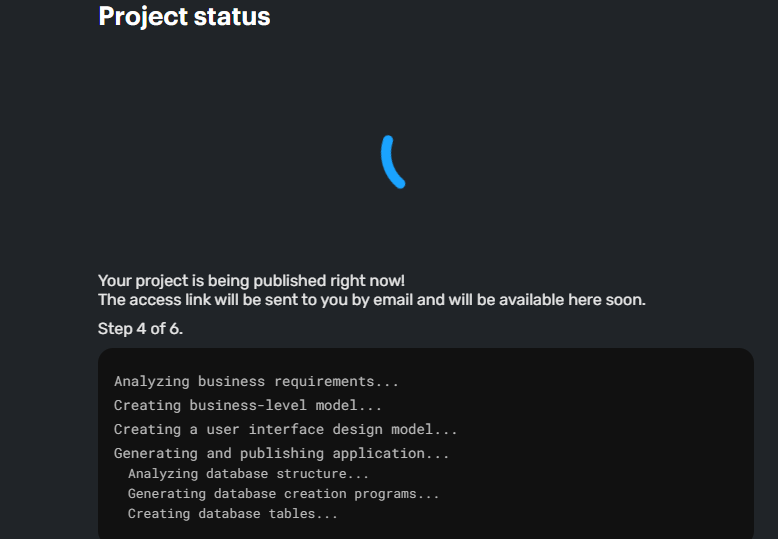778x539 pixels.
Task: Select the 'being published right now' message
Action: (251, 281)
